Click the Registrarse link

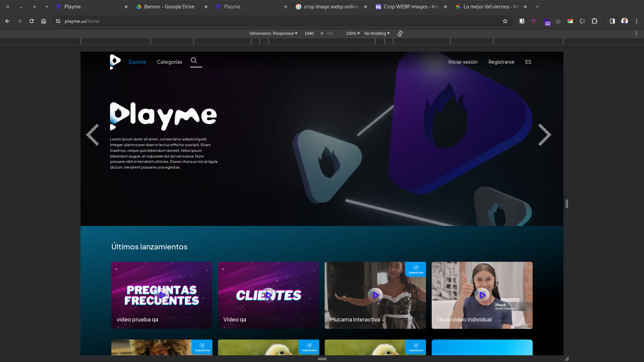(x=501, y=62)
